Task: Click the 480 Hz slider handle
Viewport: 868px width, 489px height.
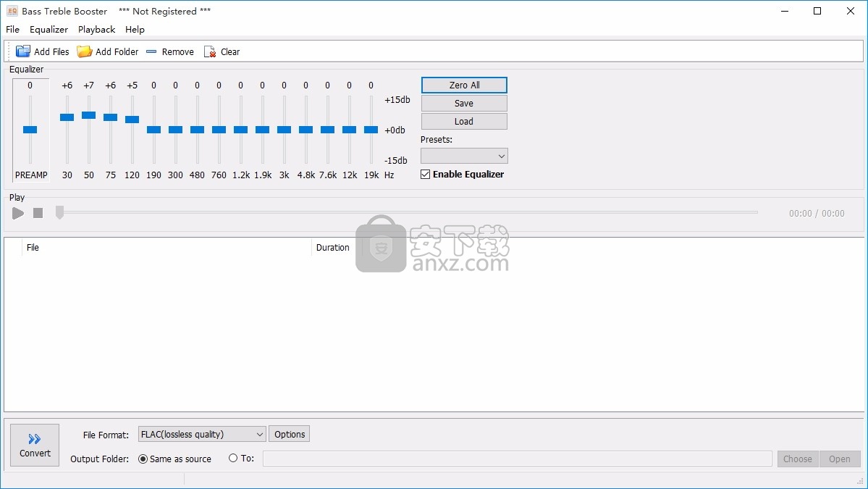Action: (x=197, y=130)
